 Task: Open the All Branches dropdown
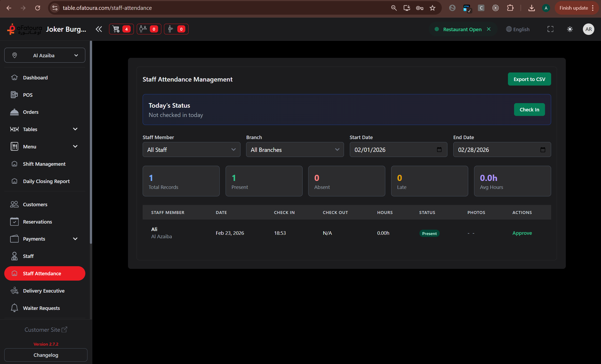[x=295, y=149]
